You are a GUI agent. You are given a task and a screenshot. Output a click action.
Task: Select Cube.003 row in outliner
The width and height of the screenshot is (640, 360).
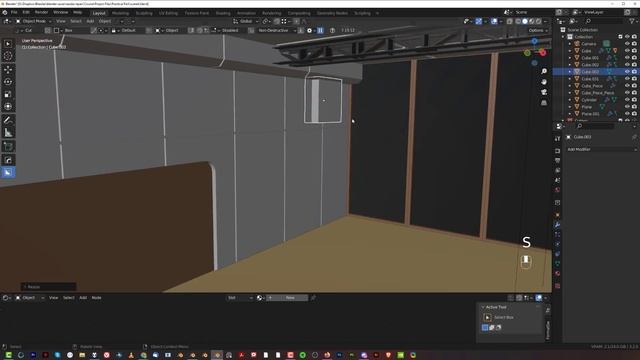pos(596,72)
